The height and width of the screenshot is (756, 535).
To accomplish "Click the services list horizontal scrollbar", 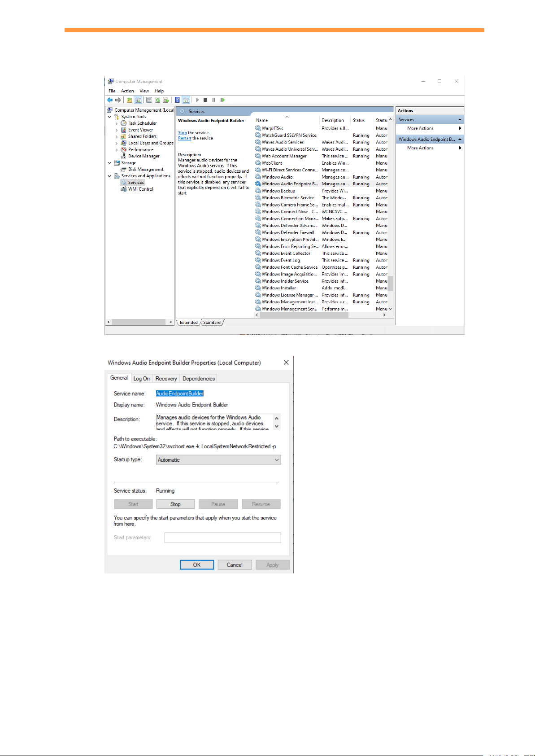I will [304, 315].
